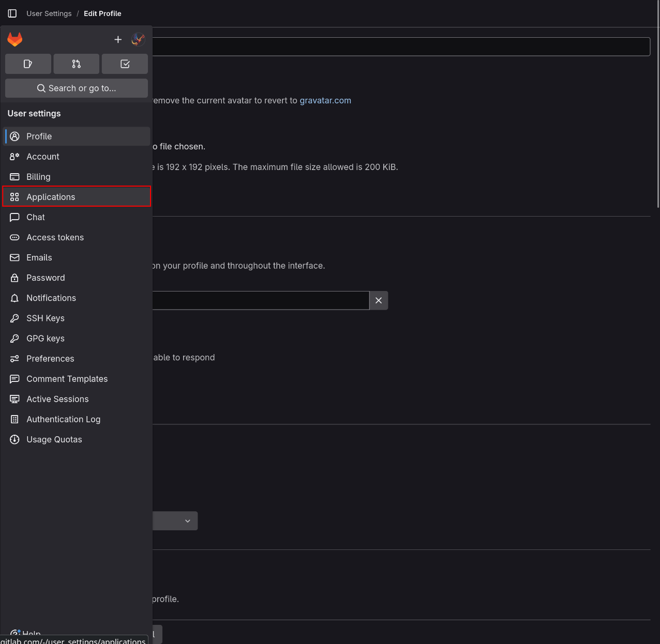Viewport: 660px width, 644px height.
Task: Select Edit Profile in the breadcrumb
Action: (102, 13)
